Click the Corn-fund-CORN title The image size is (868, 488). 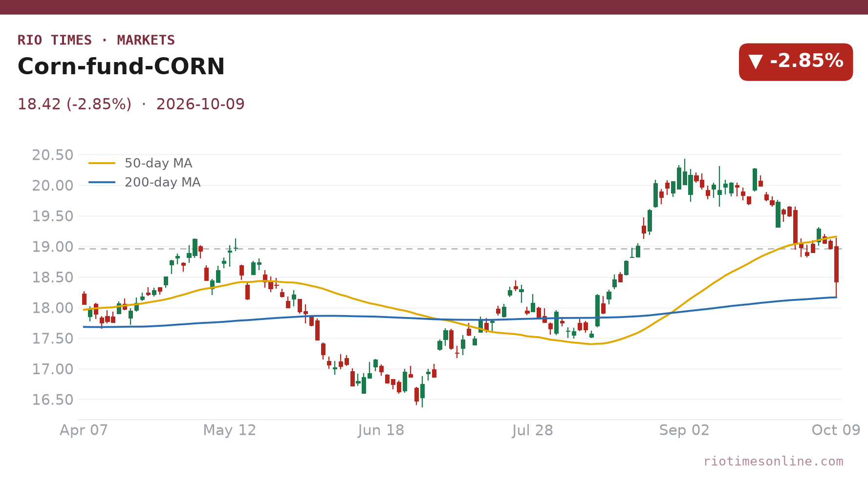coord(121,66)
